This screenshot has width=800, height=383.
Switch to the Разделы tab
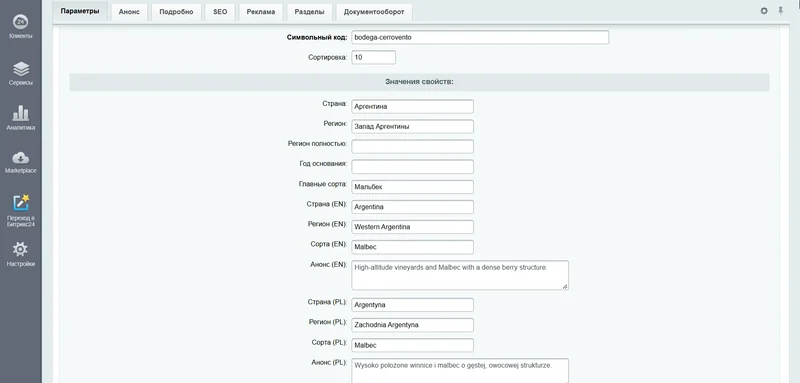coord(309,12)
